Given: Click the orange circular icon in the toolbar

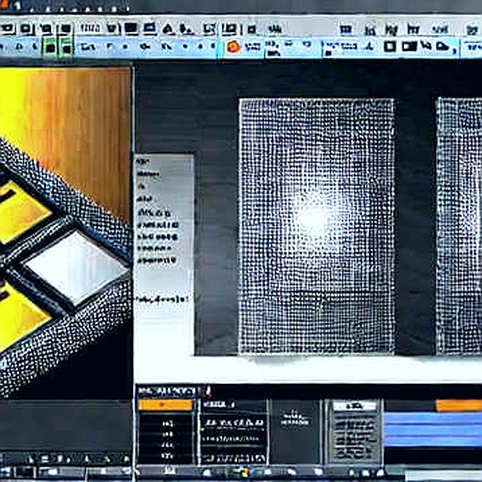Looking at the screenshot, I should tap(233, 47).
